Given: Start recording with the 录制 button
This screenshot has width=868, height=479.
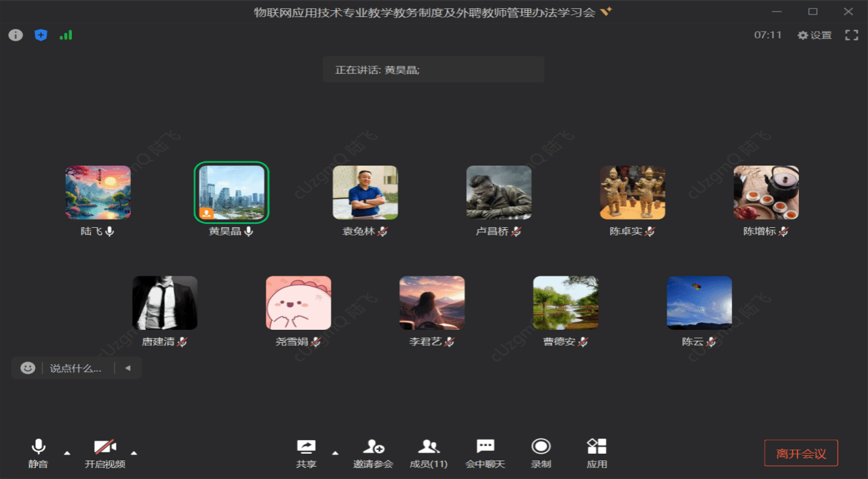Looking at the screenshot, I should [541, 453].
